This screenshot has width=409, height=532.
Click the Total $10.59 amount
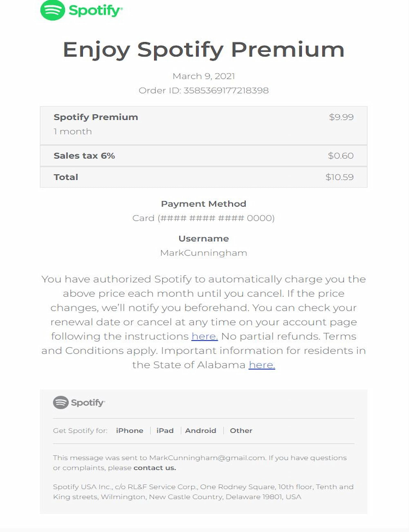click(x=339, y=177)
